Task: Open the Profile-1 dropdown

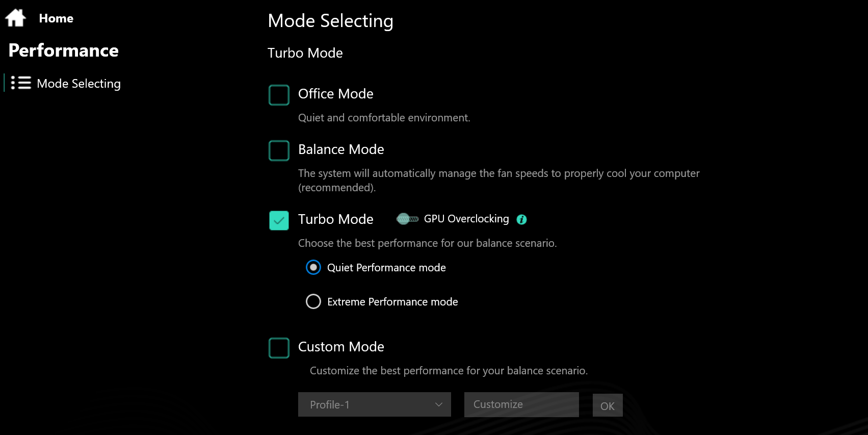Action: pyautogui.click(x=374, y=404)
